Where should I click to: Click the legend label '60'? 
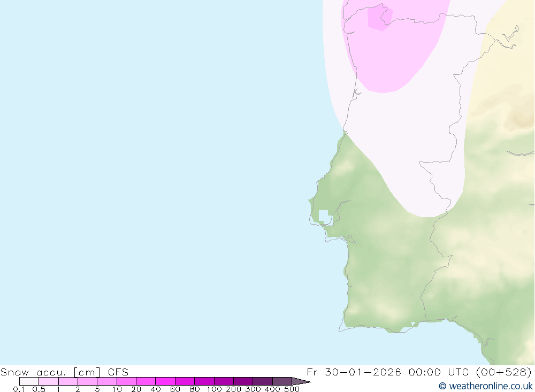pyautogui.click(x=175, y=389)
